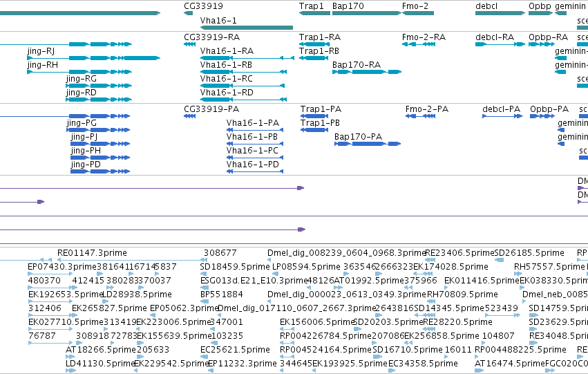Click the SD18459.5prime EST label
588x374 pixels.
click(x=235, y=267)
